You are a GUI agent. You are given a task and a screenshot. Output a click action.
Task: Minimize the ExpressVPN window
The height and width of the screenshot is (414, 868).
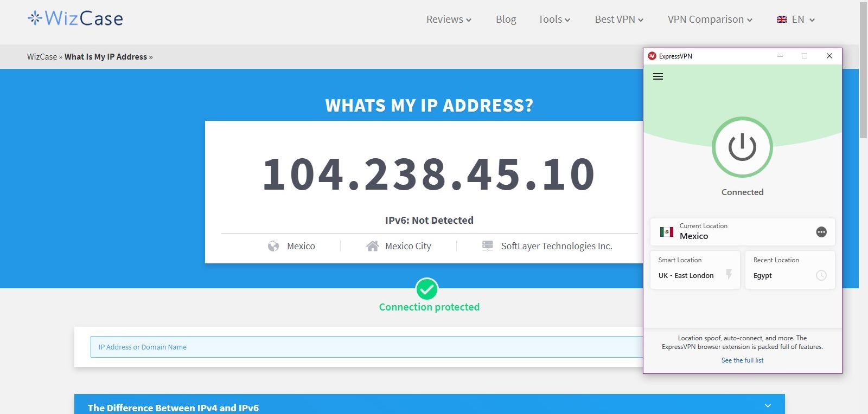pos(780,56)
